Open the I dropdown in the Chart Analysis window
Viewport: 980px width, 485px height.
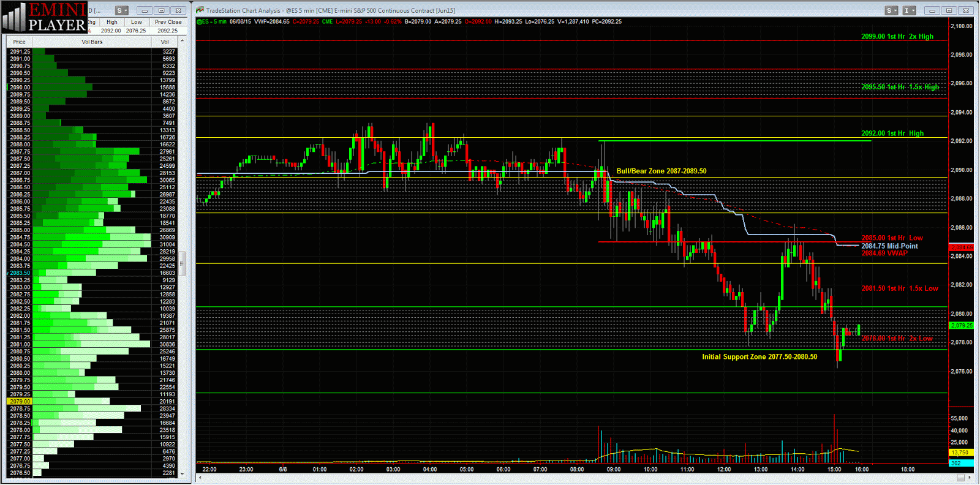click(910, 10)
